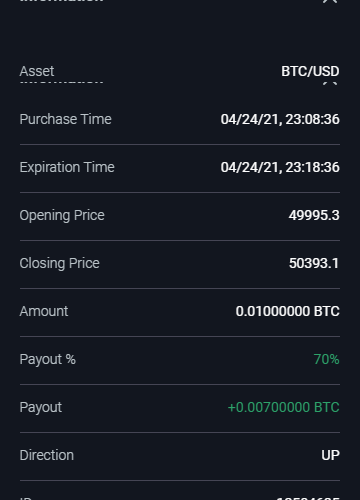Select the 49995.3 opening price value
The image size is (360, 500).
tap(314, 215)
